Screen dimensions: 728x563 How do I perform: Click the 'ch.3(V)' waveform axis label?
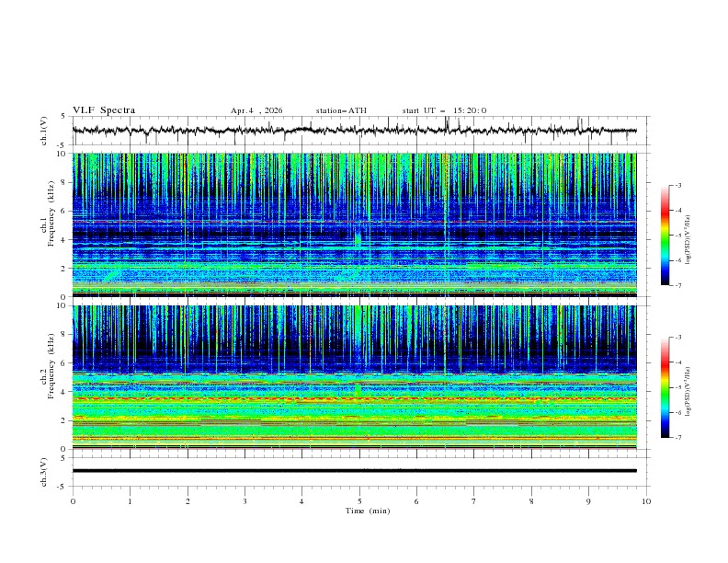(x=44, y=472)
